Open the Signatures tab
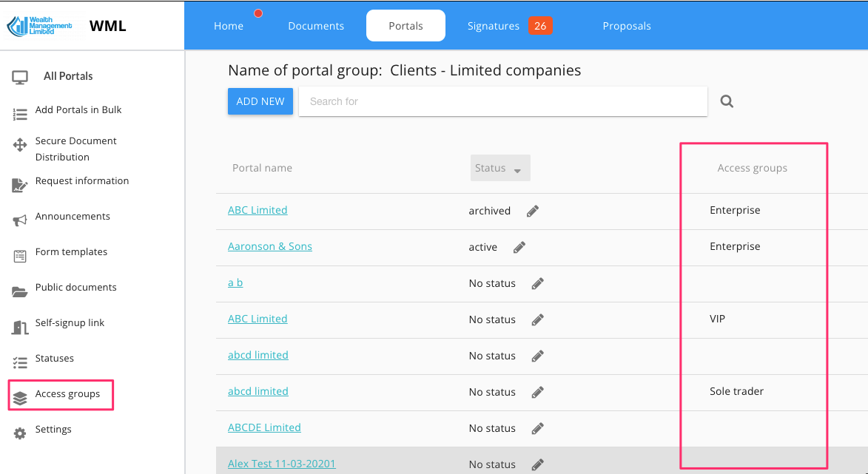868x474 pixels. pos(494,26)
